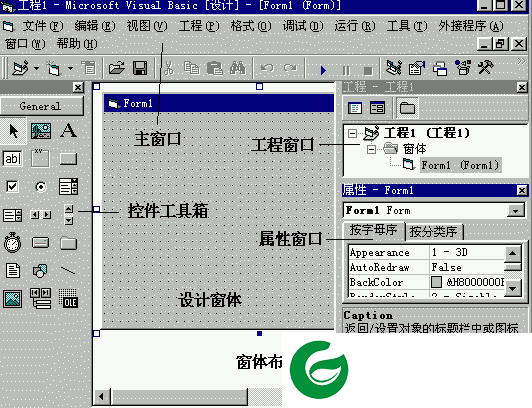Select the Timer control tool
532x408 pixels.
pyautogui.click(x=13, y=242)
